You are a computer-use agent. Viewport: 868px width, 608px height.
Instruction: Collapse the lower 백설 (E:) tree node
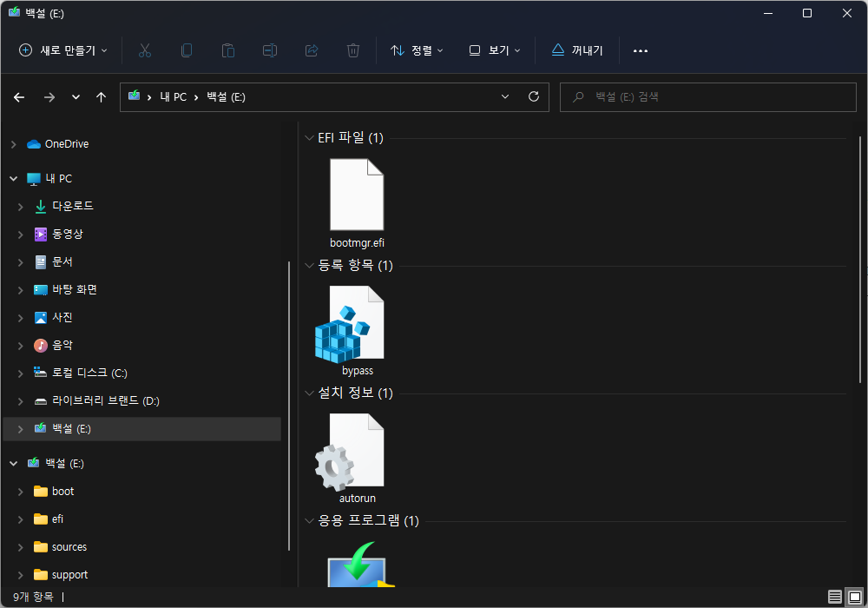[14, 464]
